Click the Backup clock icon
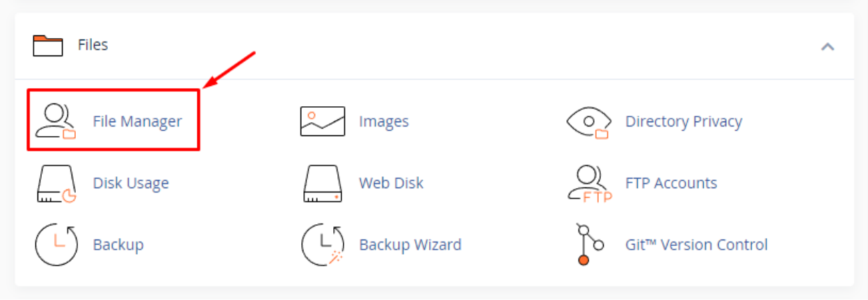Image resolution: width=868 pixels, height=300 pixels. 56,244
